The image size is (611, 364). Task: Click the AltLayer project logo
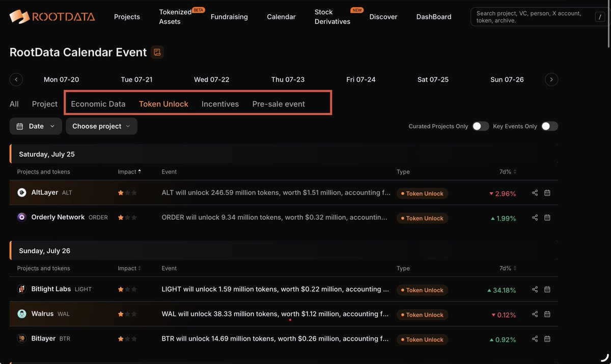[x=22, y=192]
